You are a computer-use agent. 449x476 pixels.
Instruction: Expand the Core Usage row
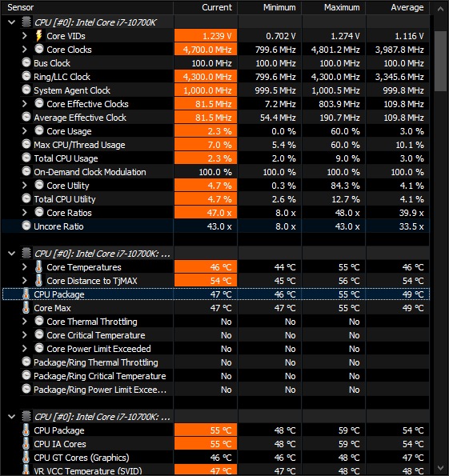coord(25,131)
